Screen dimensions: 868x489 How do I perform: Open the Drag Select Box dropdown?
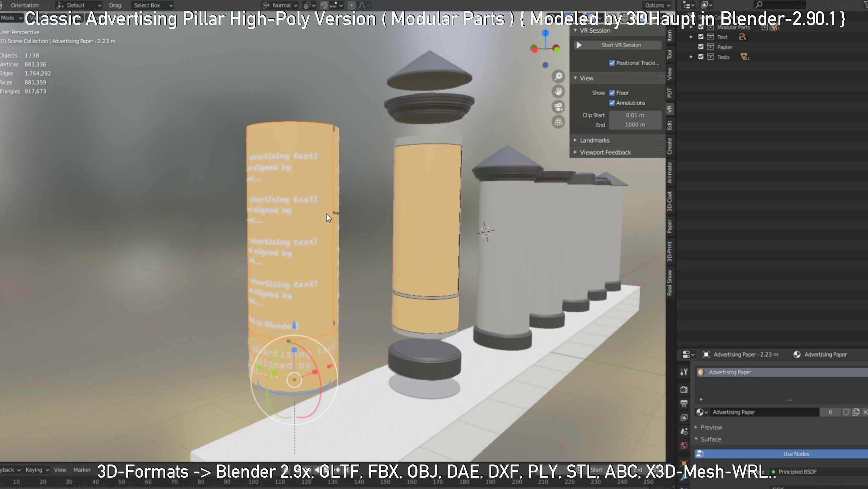152,6
